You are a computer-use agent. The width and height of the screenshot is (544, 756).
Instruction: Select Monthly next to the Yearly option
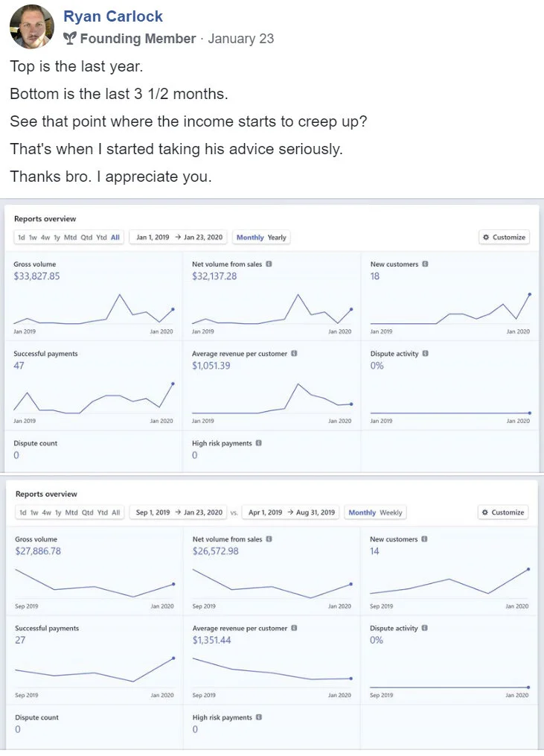click(x=250, y=238)
